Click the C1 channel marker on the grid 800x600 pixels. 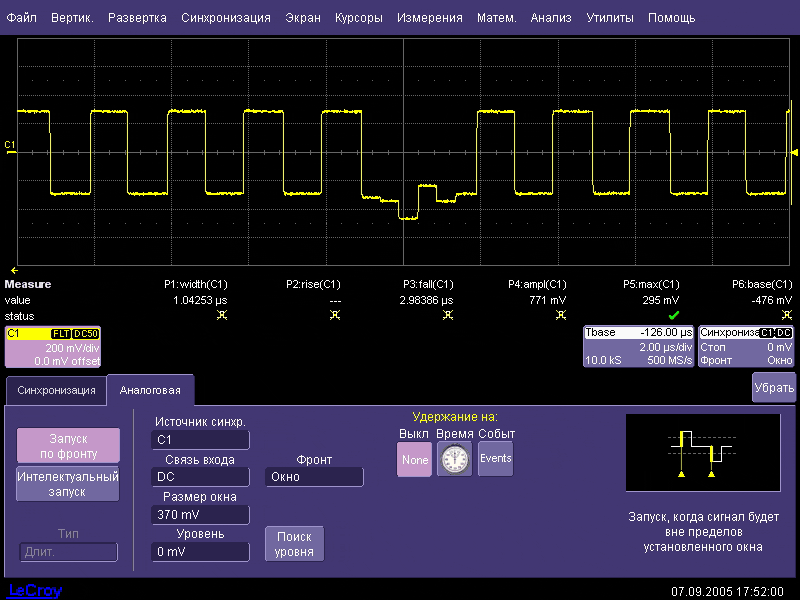10,146
